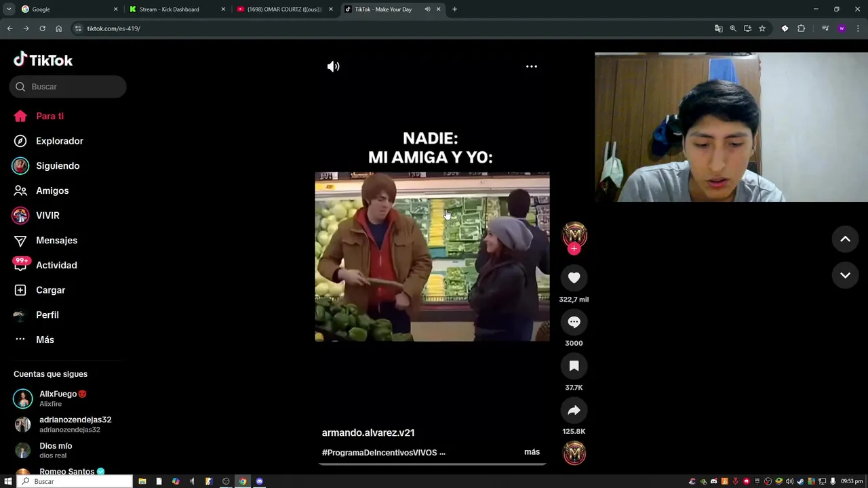Click the address bar URL tiktok.com/es-419/
Screen dimensions: 868x488
(113, 28)
